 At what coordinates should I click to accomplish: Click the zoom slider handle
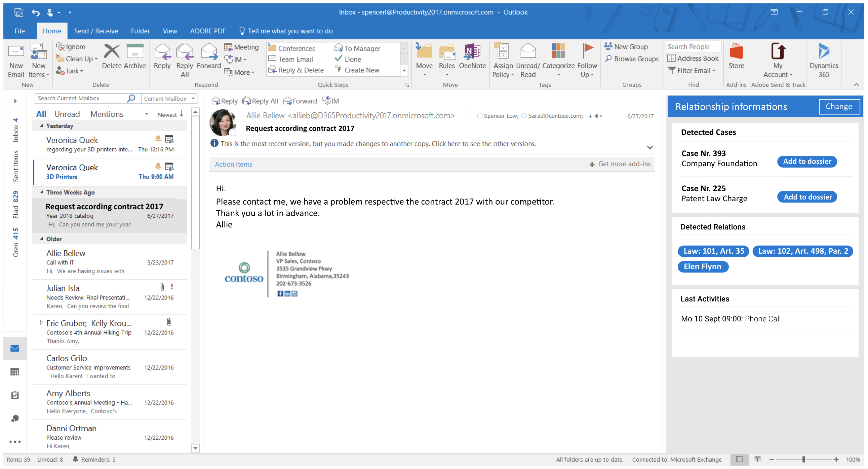point(804,459)
